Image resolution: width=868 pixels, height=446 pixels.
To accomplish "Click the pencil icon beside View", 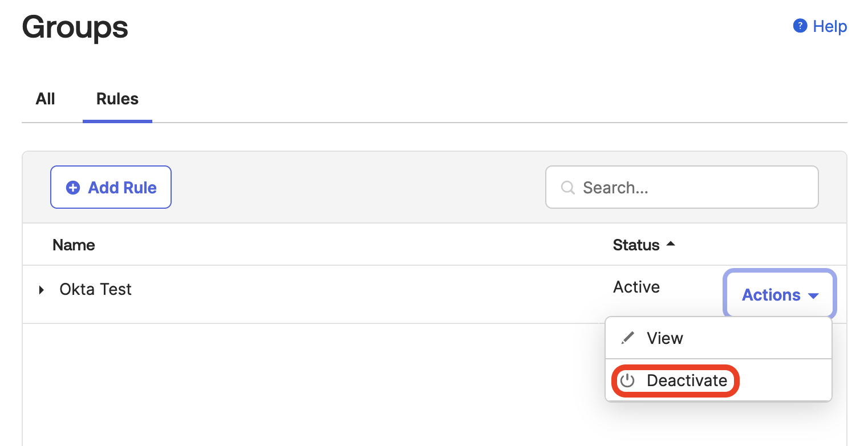I will [627, 338].
